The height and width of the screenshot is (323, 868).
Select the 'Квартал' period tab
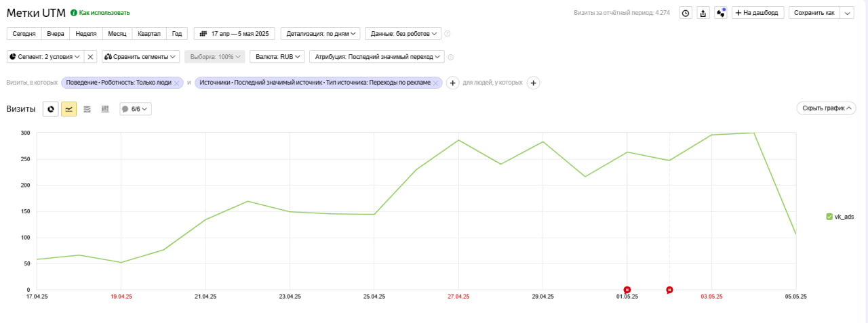point(149,33)
